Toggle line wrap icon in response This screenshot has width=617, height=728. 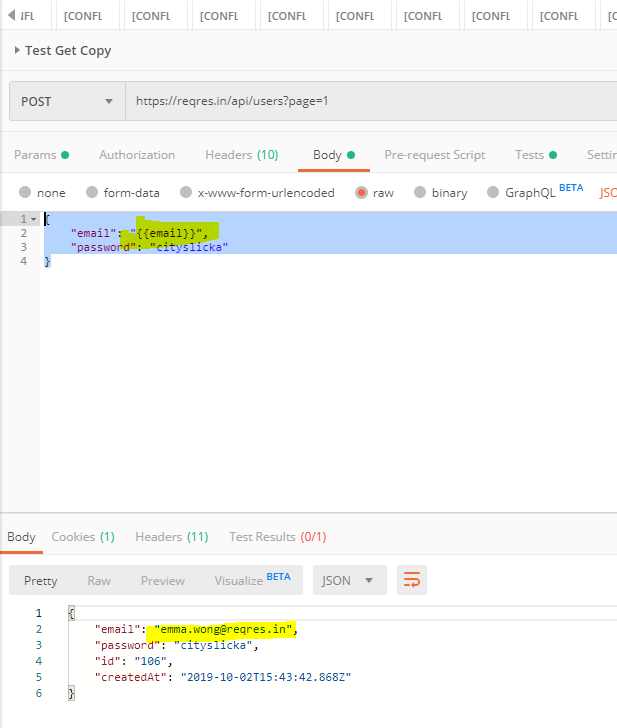pyautogui.click(x=412, y=580)
